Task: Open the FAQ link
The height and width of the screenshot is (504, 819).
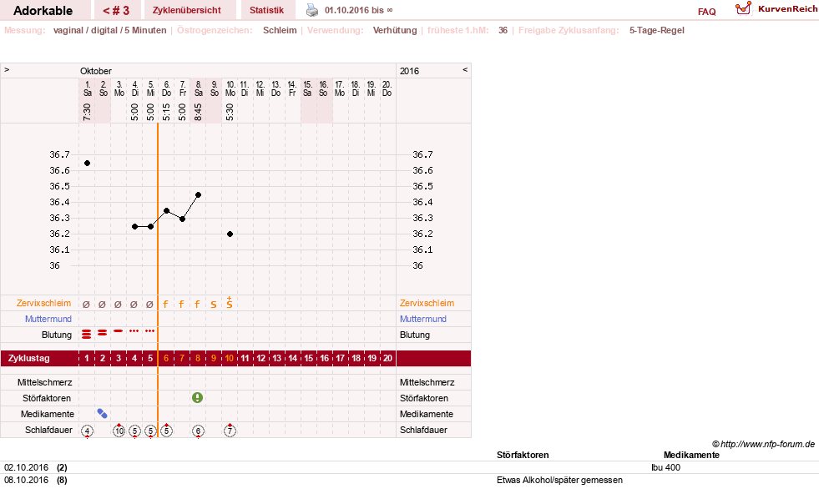Action: [x=706, y=12]
